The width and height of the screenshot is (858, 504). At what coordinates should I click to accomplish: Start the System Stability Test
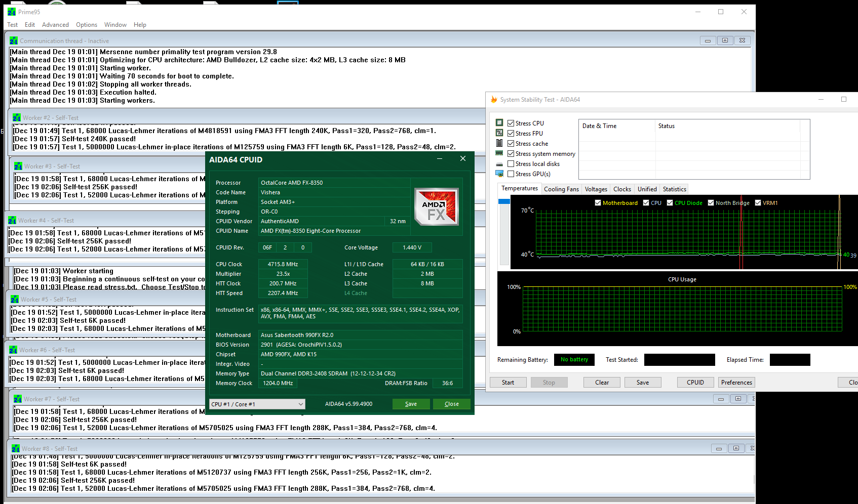[508, 383]
